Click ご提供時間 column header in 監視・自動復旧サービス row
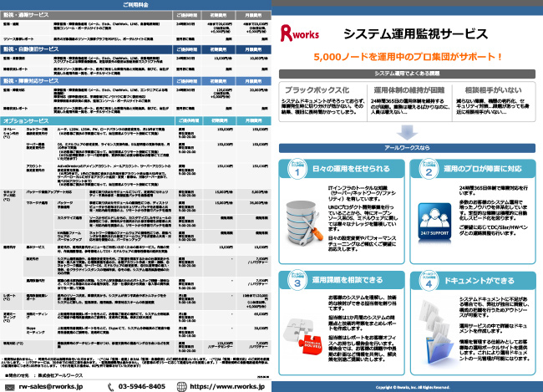Image resolution: width=543 pixels, height=392 pixels. pos(187,49)
